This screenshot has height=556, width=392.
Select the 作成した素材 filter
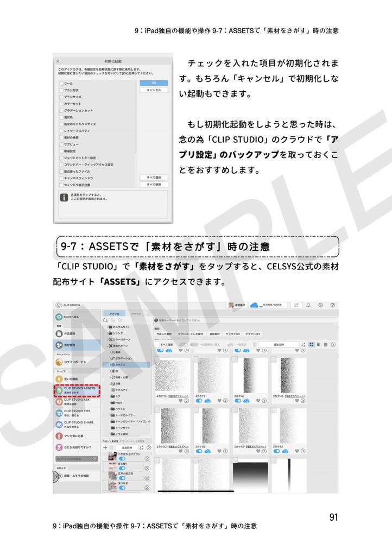pos(164,334)
